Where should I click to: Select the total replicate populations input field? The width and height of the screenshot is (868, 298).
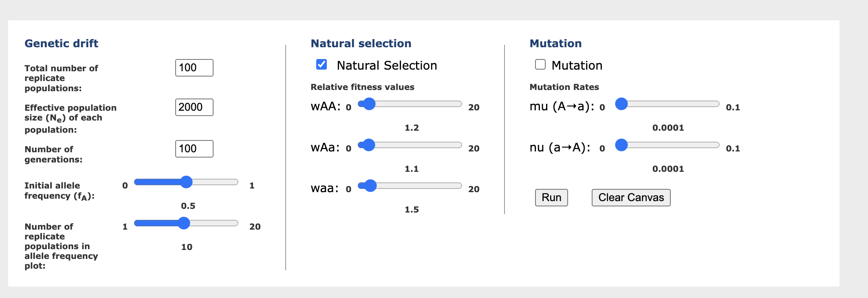(194, 68)
